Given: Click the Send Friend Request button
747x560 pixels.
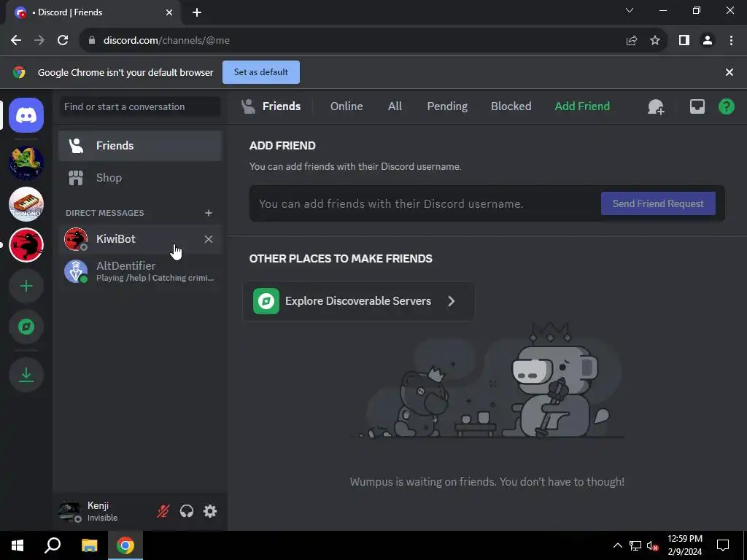Looking at the screenshot, I should (x=658, y=203).
